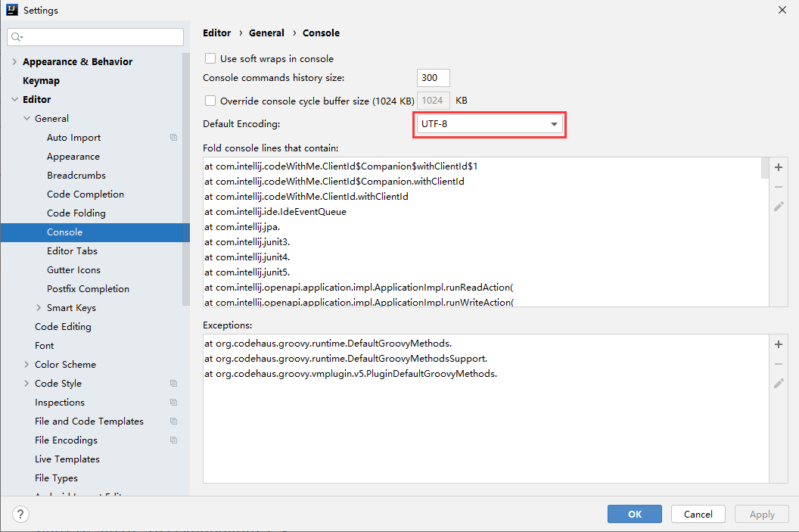The width and height of the screenshot is (799, 532).
Task: Open Live Templates settings
Action: click(67, 459)
